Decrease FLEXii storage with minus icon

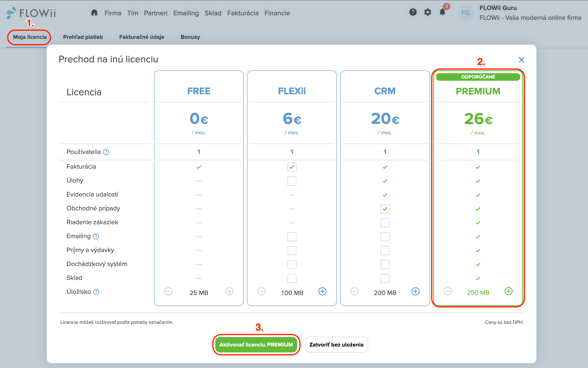(x=262, y=291)
